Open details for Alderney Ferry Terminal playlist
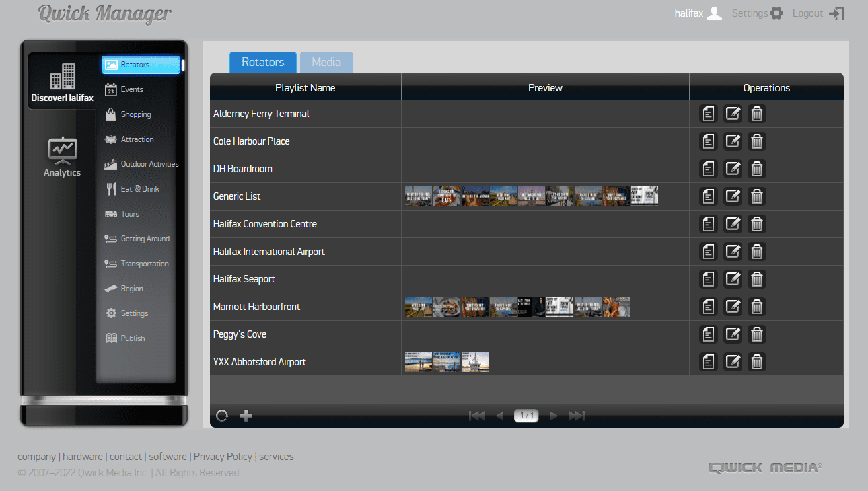 coord(709,114)
